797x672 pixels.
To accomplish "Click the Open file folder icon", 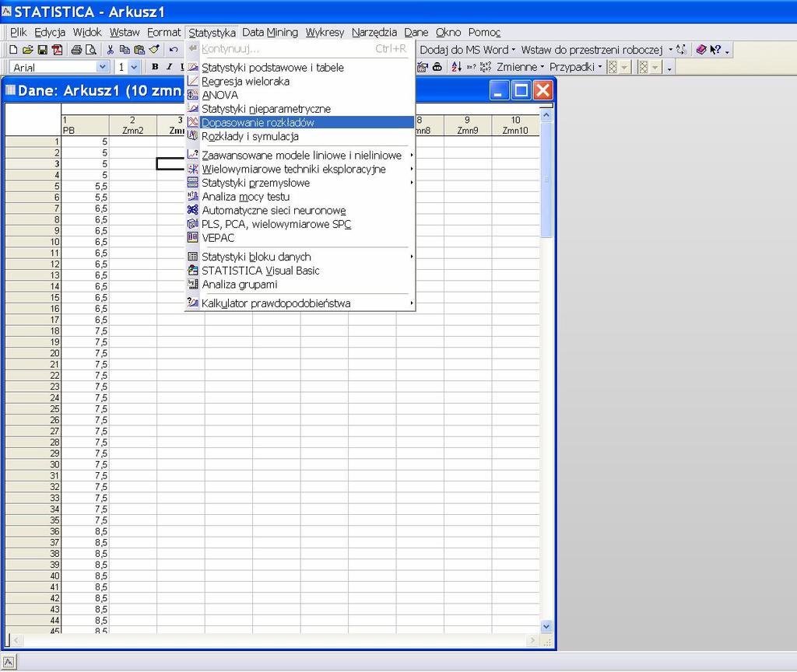I will (27, 50).
